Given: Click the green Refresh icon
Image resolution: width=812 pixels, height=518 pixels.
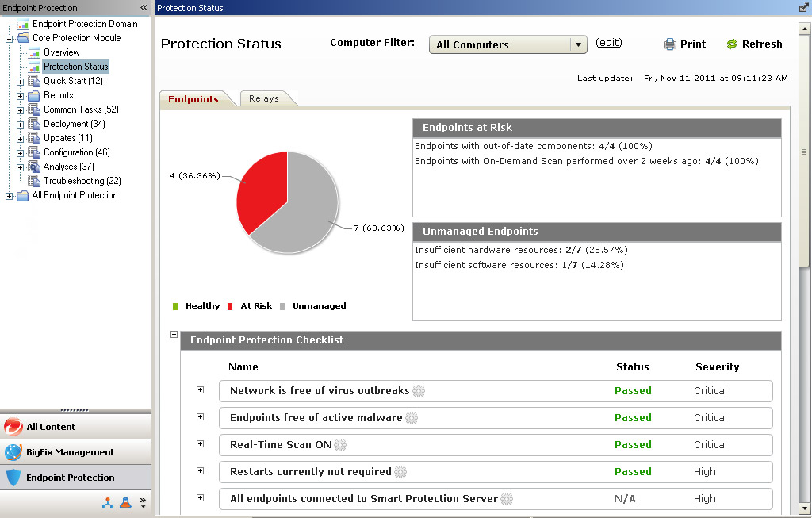Looking at the screenshot, I should tap(732, 44).
